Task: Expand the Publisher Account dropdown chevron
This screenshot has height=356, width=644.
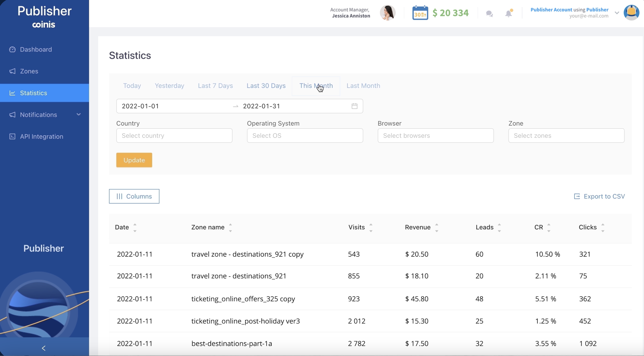Action: 617,13
